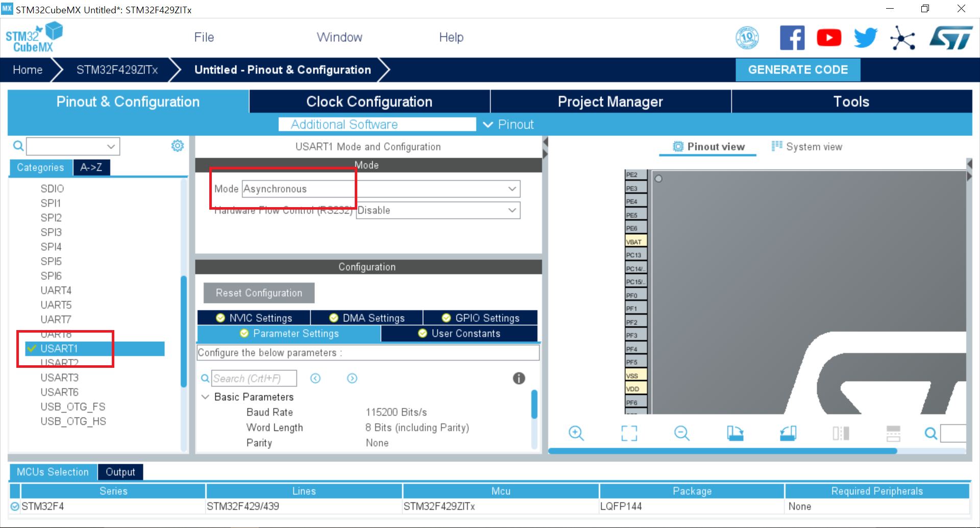This screenshot has height=528, width=980.
Task: Switch to Project Manager tab
Action: point(610,102)
